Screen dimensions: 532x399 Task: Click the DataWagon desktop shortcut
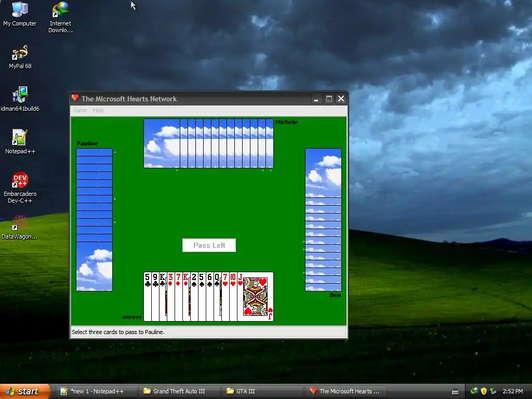click(x=19, y=228)
